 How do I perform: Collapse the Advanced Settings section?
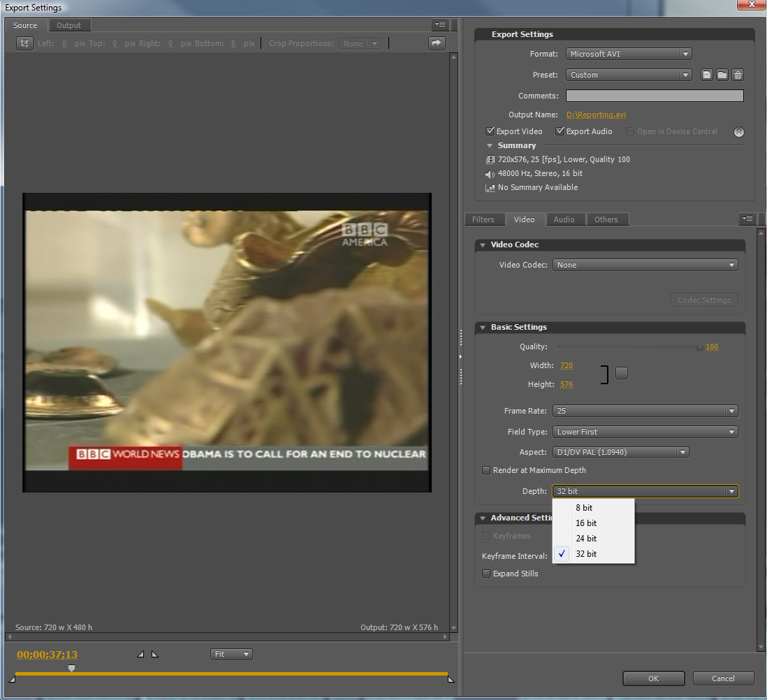[483, 518]
